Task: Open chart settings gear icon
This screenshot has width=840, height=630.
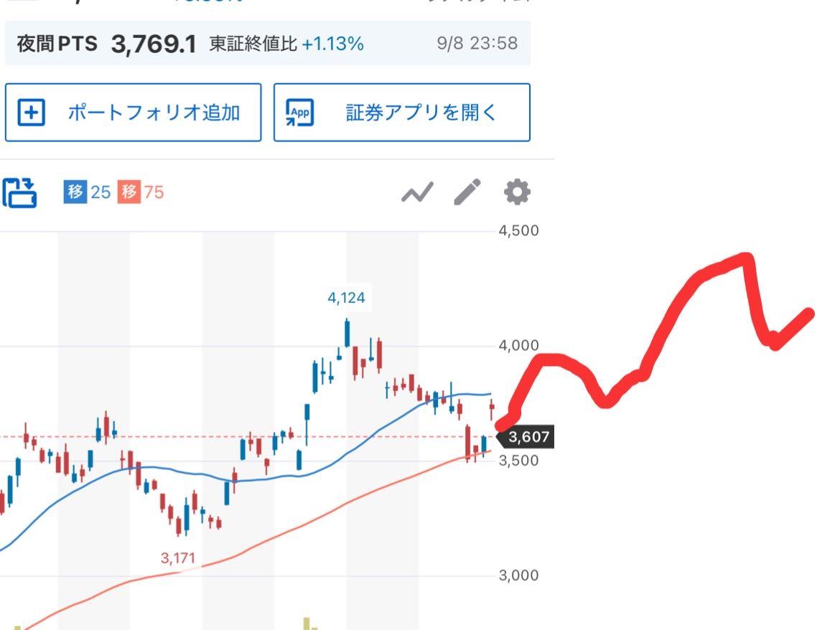Action: pyautogui.click(x=517, y=192)
